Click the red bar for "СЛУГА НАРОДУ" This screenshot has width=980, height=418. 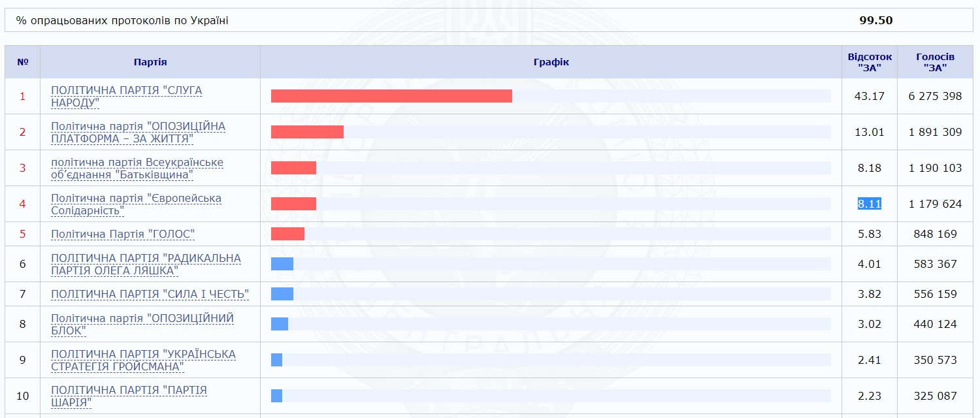(x=391, y=96)
